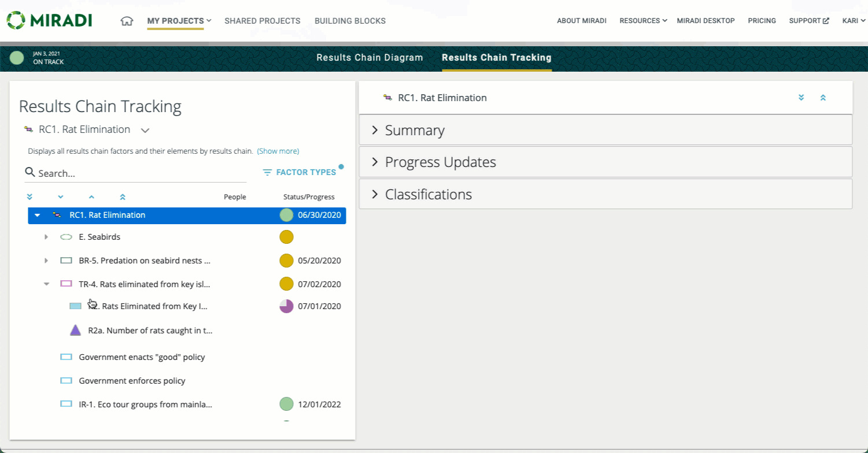Open the Factor Types filter
The height and width of the screenshot is (453, 868).
pos(299,172)
